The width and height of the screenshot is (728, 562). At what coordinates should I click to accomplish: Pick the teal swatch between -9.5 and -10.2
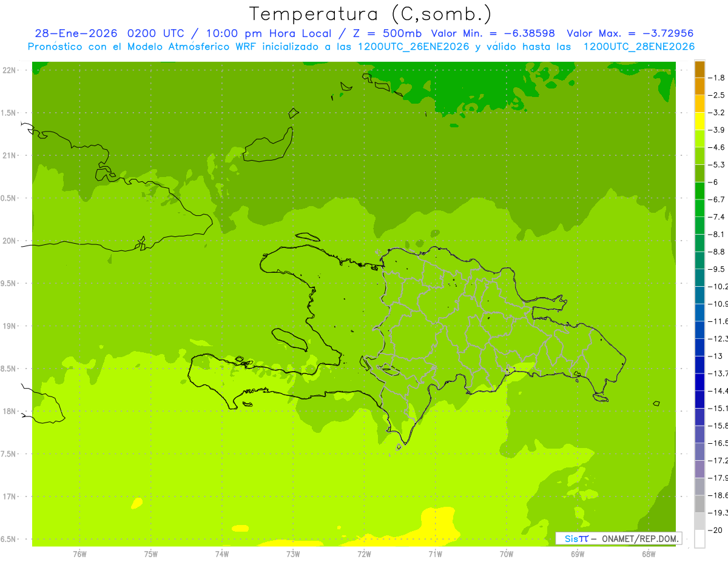[x=699, y=278]
